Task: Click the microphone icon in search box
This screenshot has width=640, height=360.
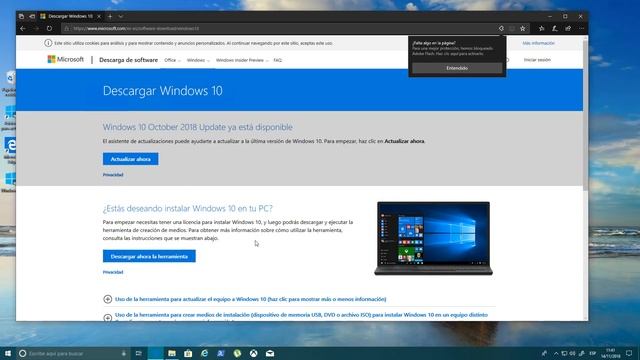Action: (124, 353)
